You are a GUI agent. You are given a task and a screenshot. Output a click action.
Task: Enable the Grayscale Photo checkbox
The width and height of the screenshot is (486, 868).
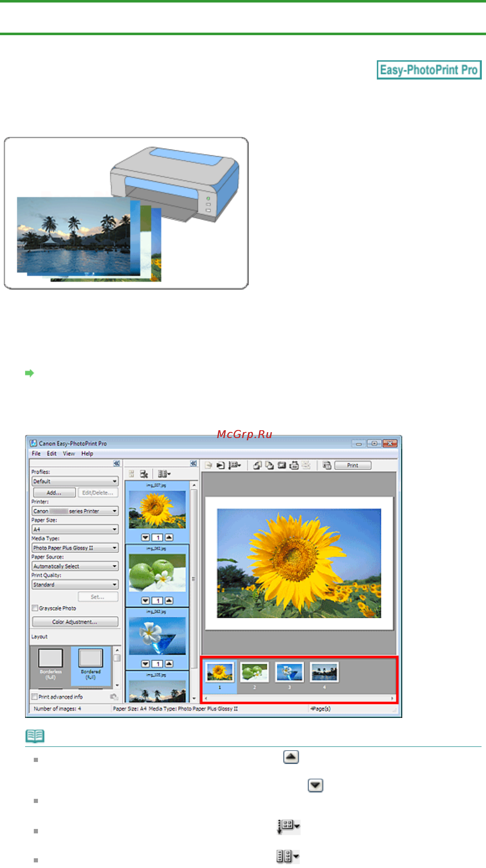35,608
